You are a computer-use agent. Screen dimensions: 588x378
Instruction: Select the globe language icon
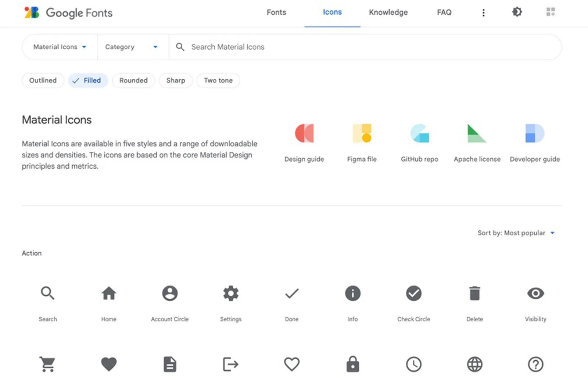pyautogui.click(x=475, y=364)
